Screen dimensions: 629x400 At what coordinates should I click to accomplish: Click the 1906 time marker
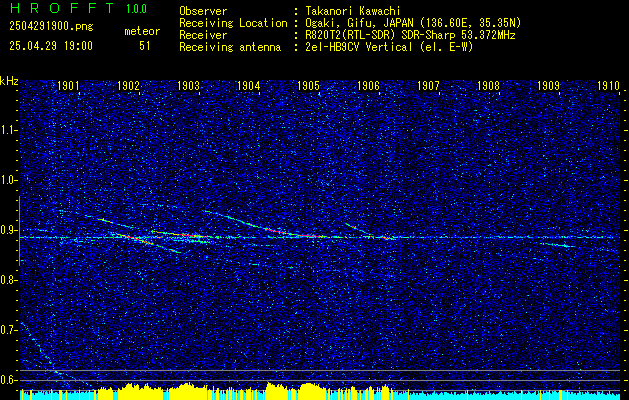point(368,86)
